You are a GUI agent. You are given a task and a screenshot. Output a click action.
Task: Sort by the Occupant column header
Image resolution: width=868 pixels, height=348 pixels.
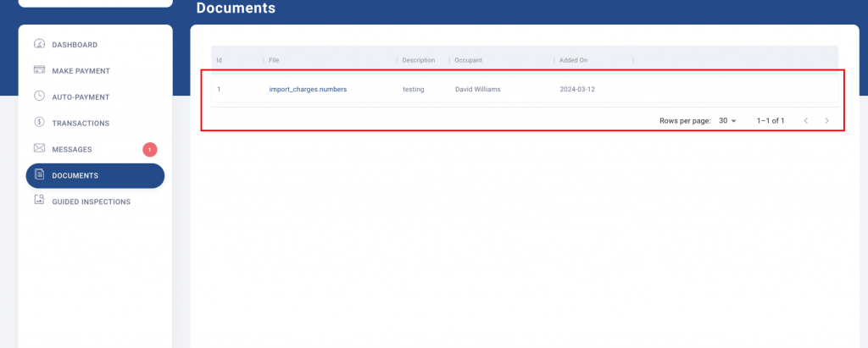click(469, 60)
